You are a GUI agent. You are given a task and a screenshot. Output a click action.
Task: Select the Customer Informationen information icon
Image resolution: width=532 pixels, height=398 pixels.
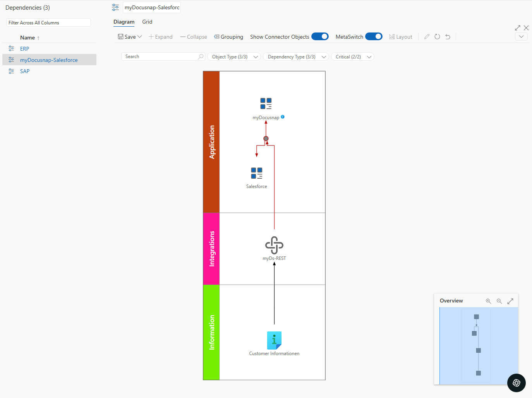[x=274, y=341]
